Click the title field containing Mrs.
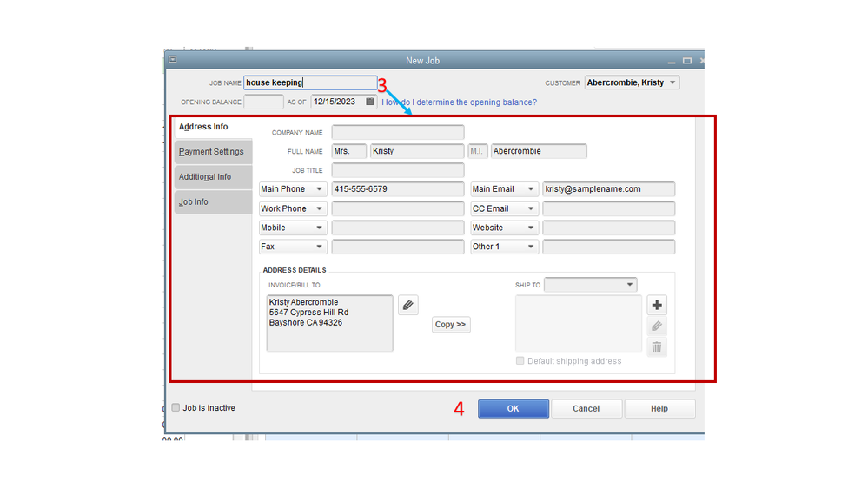Viewport: 868px width, 488px height. (348, 151)
